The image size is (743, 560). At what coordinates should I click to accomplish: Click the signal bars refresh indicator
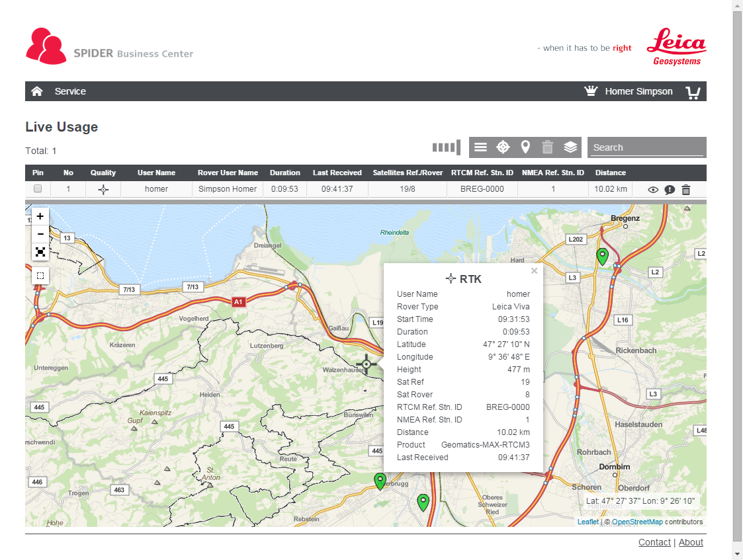[x=446, y=147]
